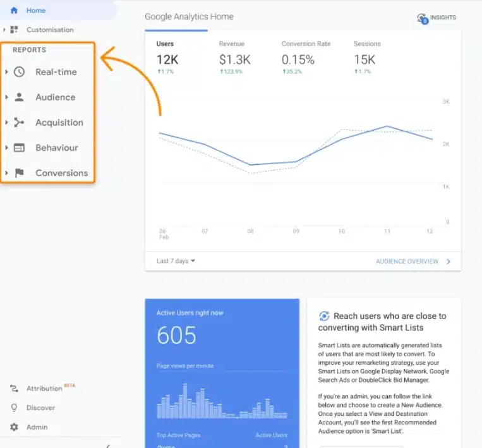This screenshot has height=448, width=482.
Task: Open the Conversions reports section
Action: tap(62, 173)
